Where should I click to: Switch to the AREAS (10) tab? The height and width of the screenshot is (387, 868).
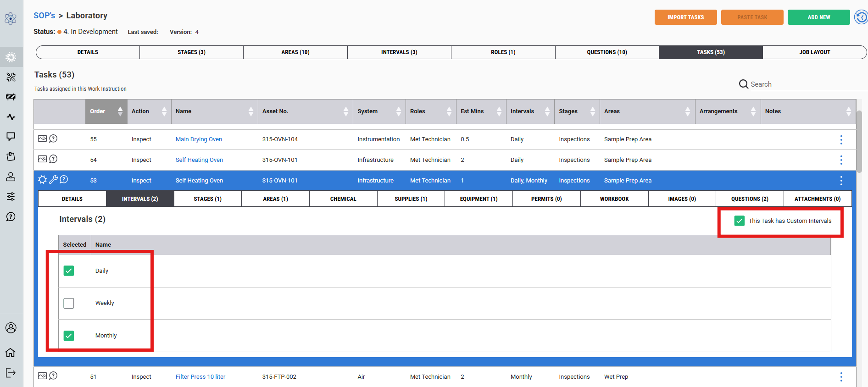(x=295, y=52)
